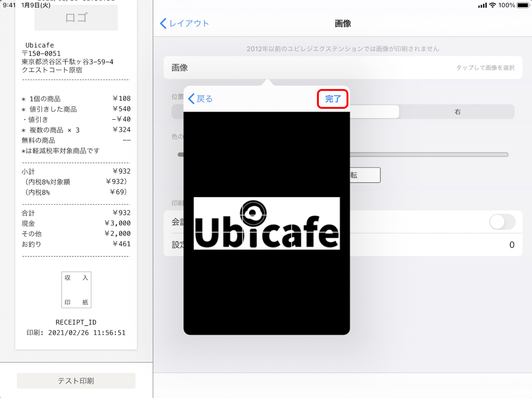This screenshot has width=532, height=398.
Task: Tap the ロゴ placeholder on receipt preview
Action: pyautogui.click(x=76, y=18)
